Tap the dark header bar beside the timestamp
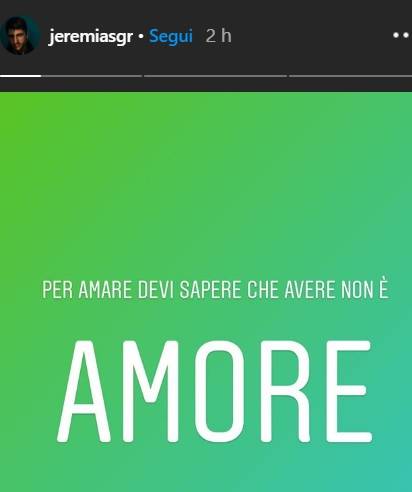This screenshot has width=412, height=492. 310,36
